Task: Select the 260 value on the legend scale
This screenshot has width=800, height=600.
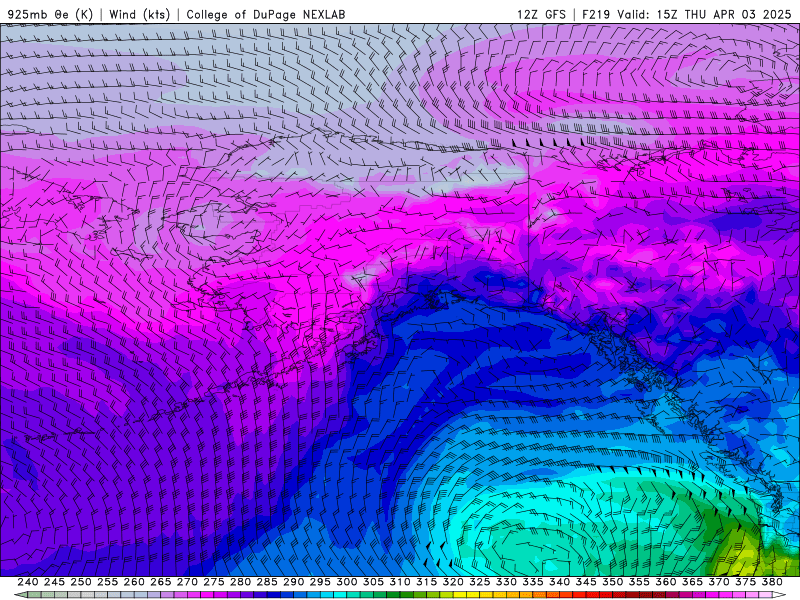Action: click(134, 582)
